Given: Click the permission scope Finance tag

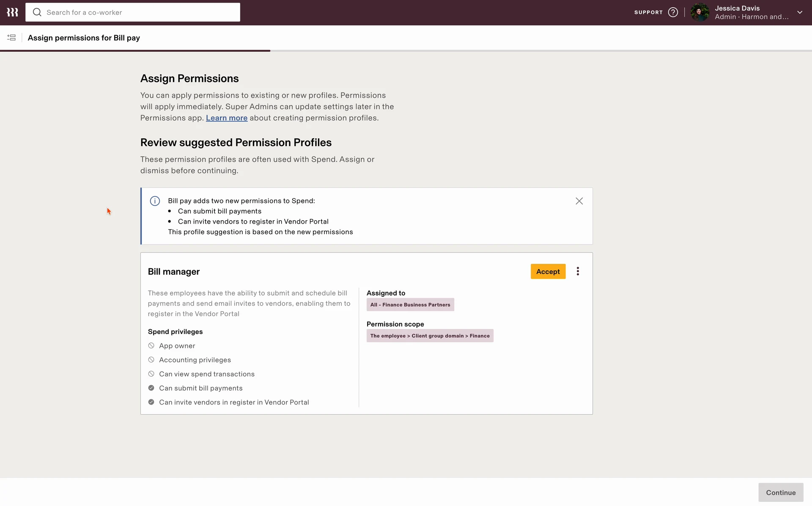Looking at the screenshot, I should (430, 336).
